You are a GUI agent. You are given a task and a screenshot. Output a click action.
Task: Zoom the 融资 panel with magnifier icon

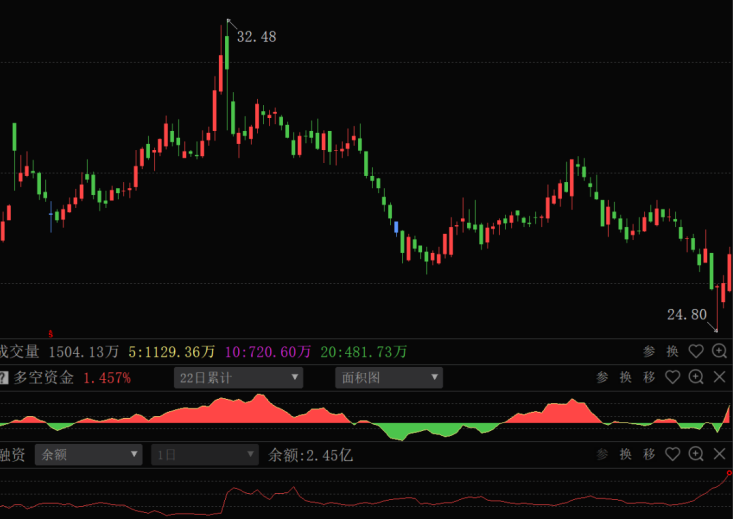696,454
